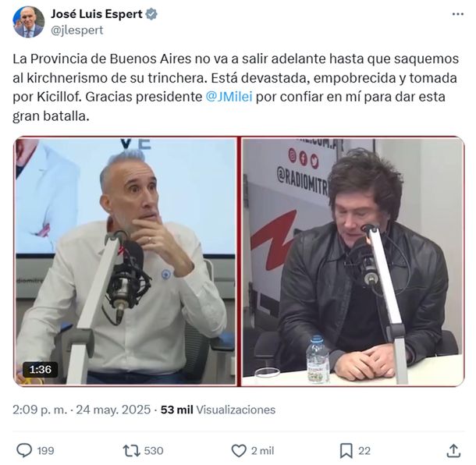Play the video from left panel
Image resolution: width=476 pixels, height=465 pixels.
126,261
